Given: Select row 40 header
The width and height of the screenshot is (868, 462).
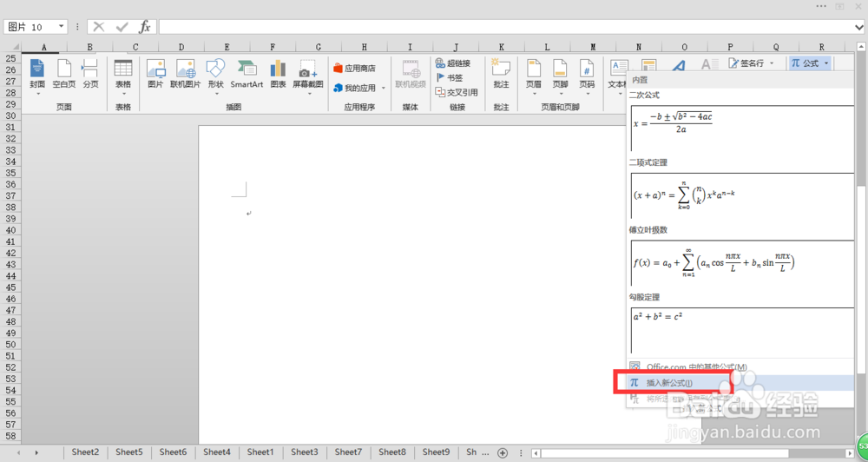Looking at the screenshot, I should coord(10,229).
